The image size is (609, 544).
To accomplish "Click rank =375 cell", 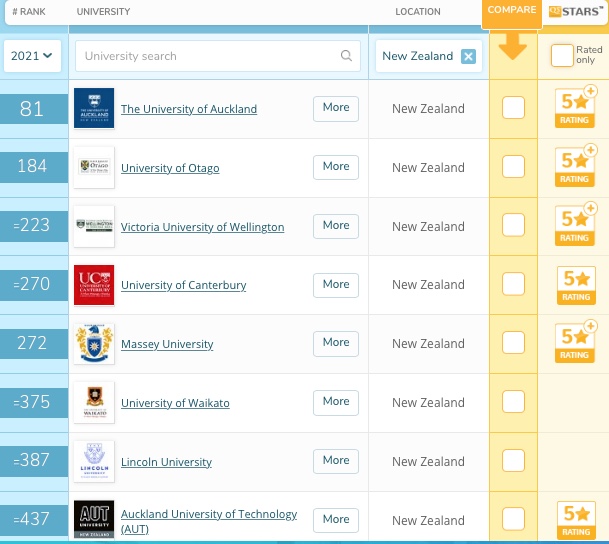I will 34,403.
